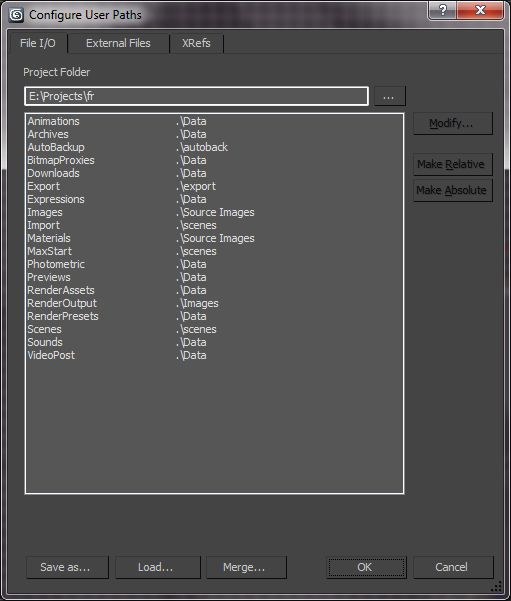This screenshot has height=601, width=511.
Task: Select the RenderPresets path row
Action: pos(214,317)
